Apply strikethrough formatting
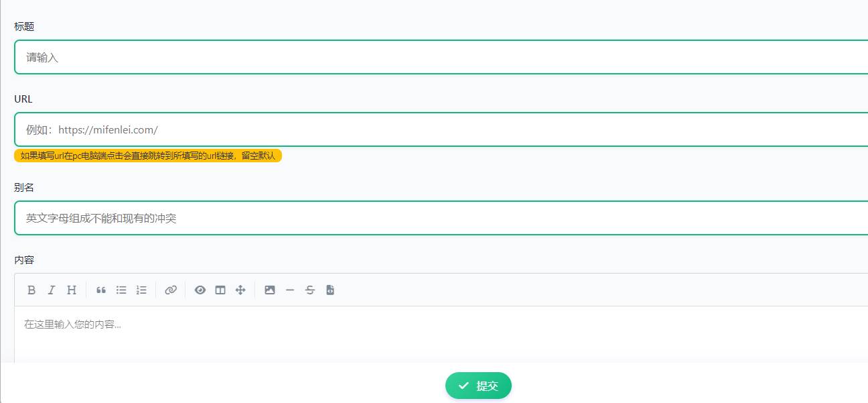 309,290
